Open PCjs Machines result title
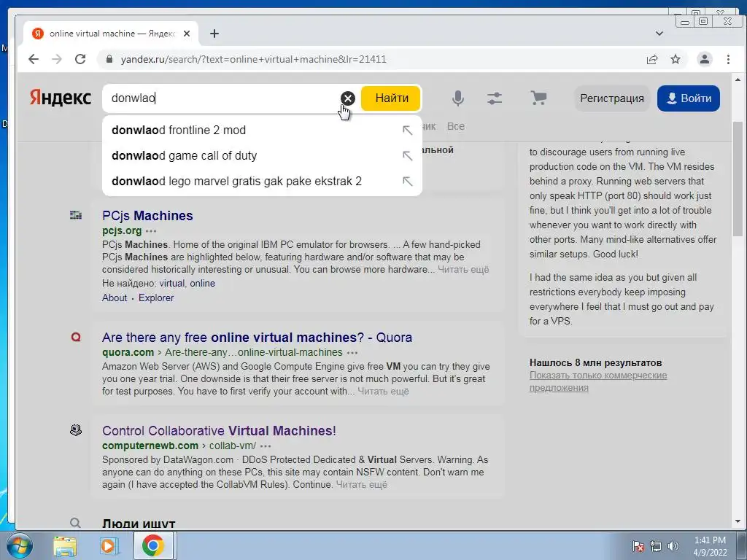Viewport: 747px width, 560px height. (147, 216)
